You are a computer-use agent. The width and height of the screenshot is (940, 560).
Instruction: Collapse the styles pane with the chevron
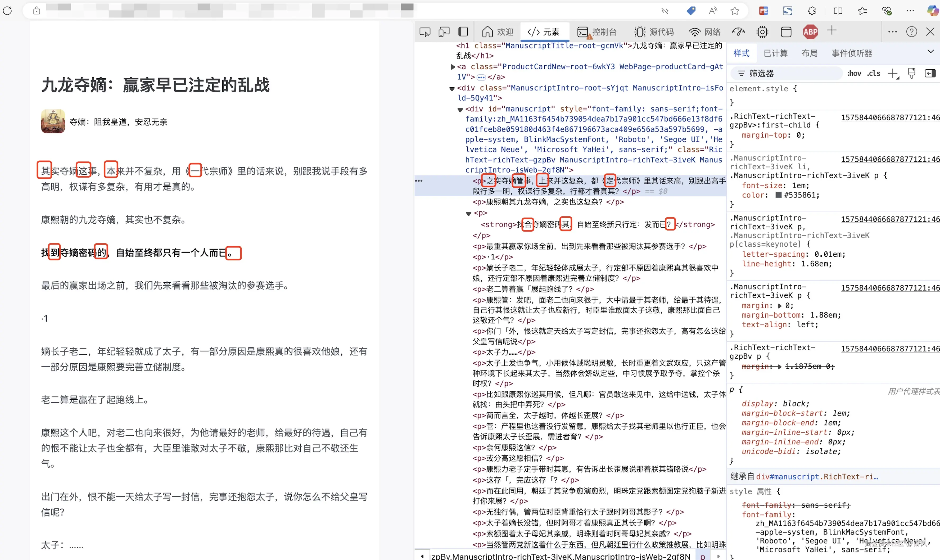930,51
